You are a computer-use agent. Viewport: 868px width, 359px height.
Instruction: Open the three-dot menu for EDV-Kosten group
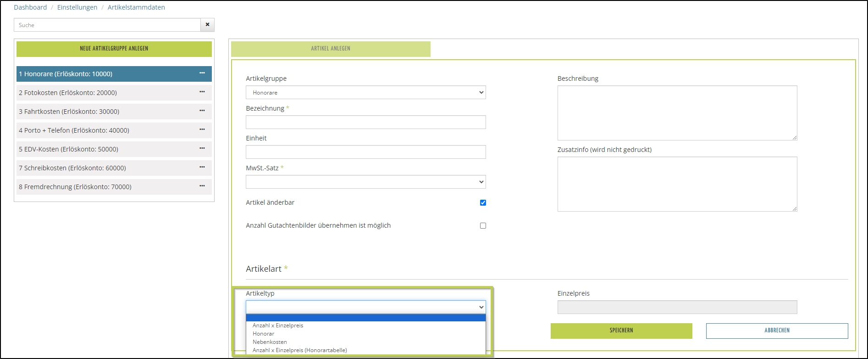pyautogui.click(x=202, y=149)
